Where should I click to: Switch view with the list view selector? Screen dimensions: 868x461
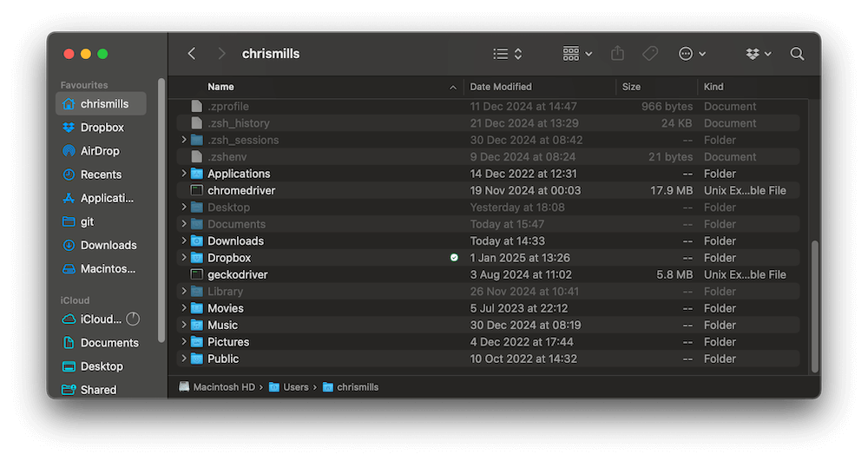click(x=507, y=54)
